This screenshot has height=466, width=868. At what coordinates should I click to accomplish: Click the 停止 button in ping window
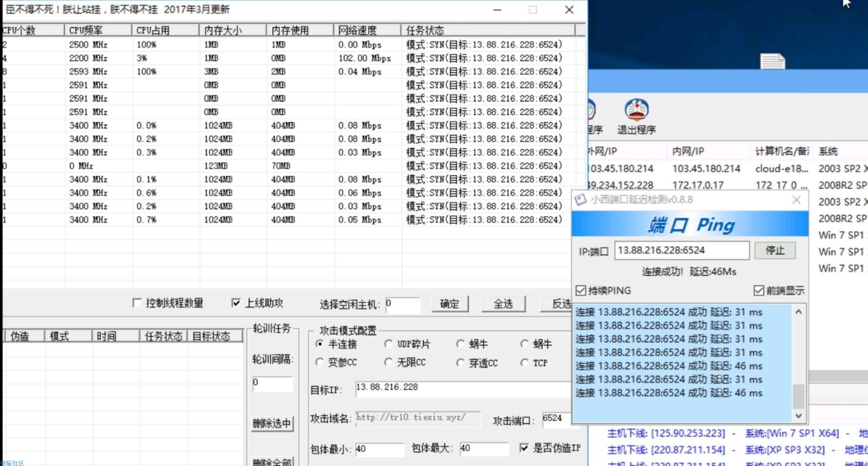coord(775,250)
